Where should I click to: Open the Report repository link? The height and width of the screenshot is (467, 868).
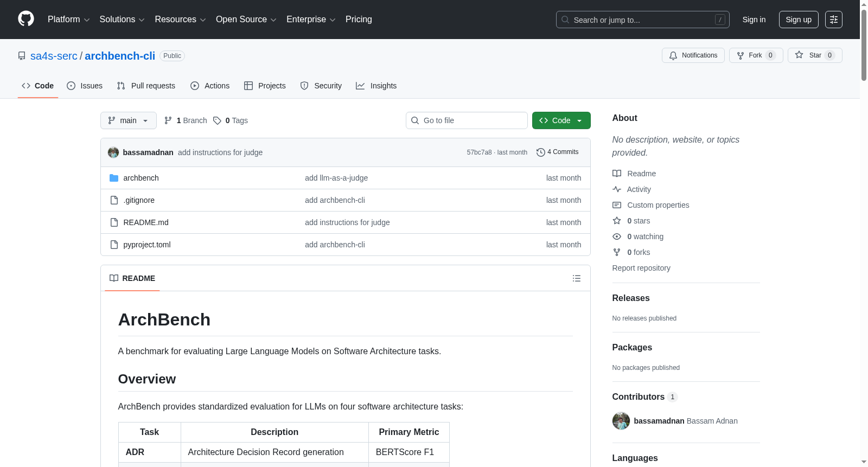(x=641, y=268)
